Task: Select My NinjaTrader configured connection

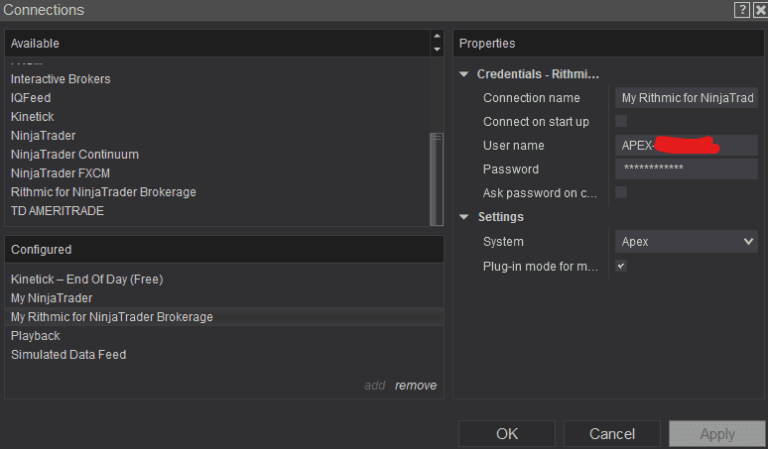Action: tap(51, 298)
